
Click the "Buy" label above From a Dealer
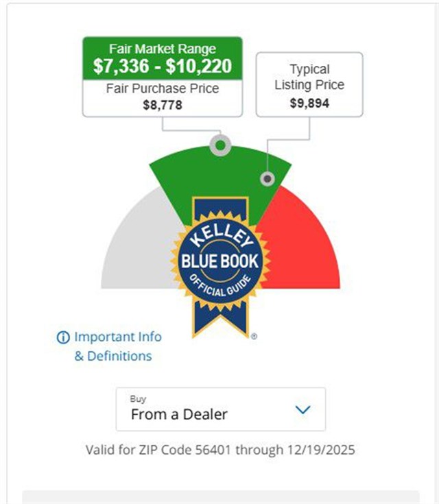pos(138,398)
